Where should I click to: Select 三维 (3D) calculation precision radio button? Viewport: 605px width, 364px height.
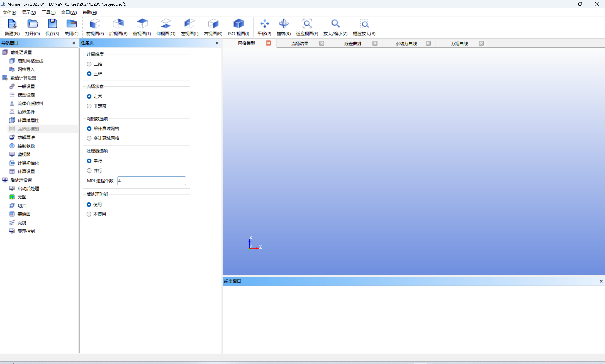89,74
